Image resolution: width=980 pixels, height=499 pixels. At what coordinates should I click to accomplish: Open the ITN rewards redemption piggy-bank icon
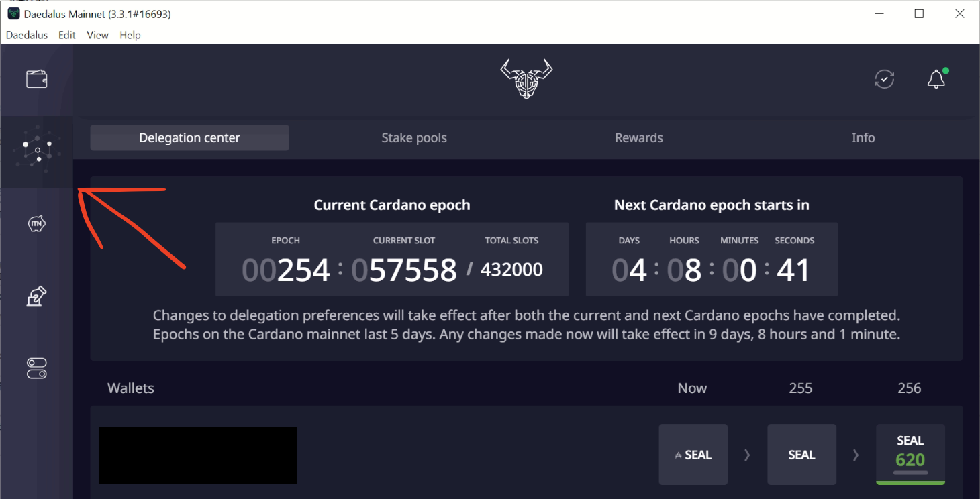[37, 223]
